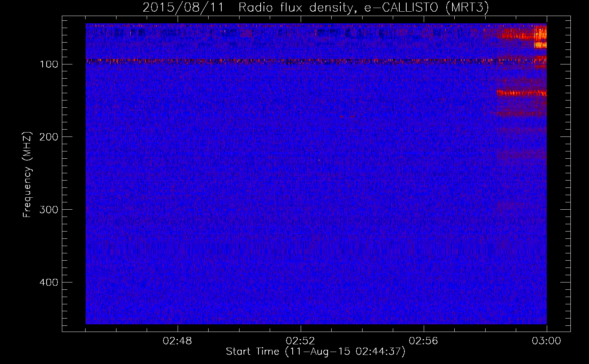The height and width of the screenshot is (364, 589).
Task: Click the '02:52' time tick label
Action: (x=300, y=341)
